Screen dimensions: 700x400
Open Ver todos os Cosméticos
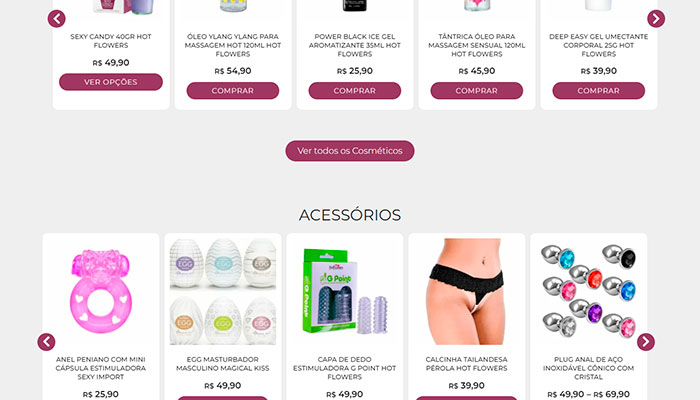pos(350,151)
